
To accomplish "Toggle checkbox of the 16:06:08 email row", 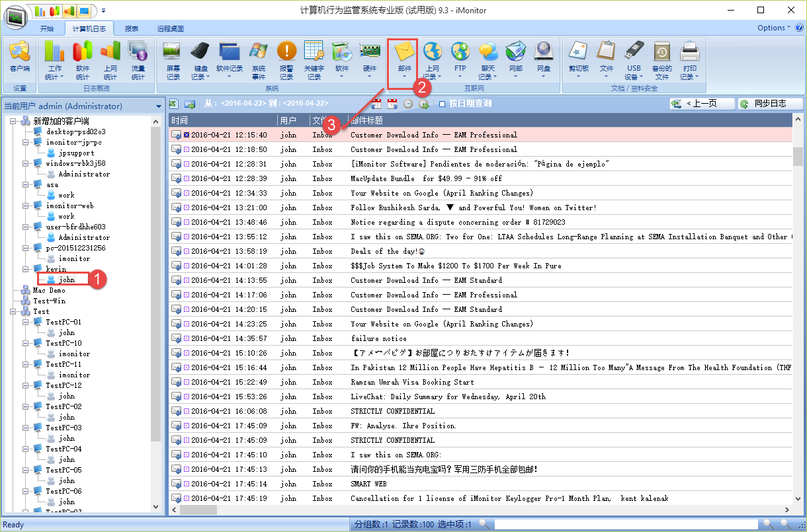I will point(187,411).
